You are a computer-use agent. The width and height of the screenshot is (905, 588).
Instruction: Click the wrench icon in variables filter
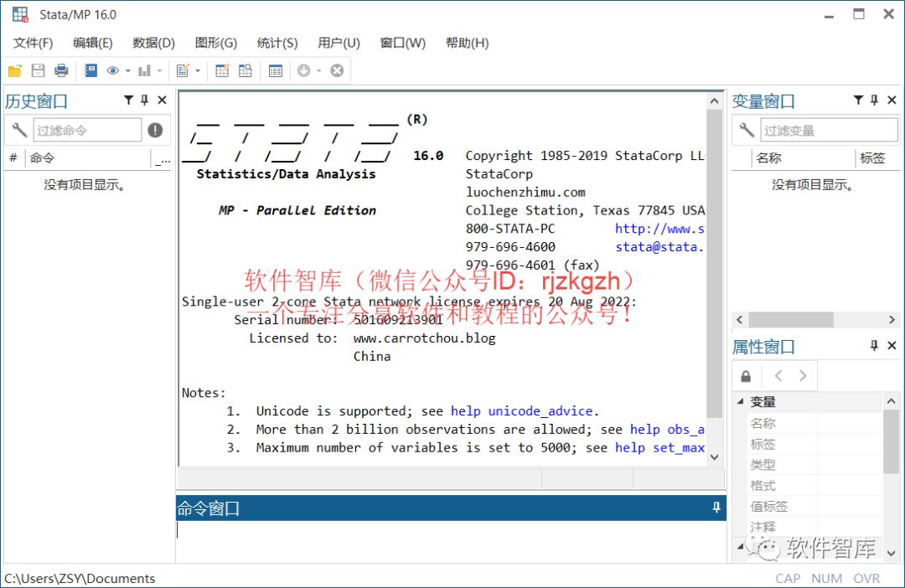747,130
